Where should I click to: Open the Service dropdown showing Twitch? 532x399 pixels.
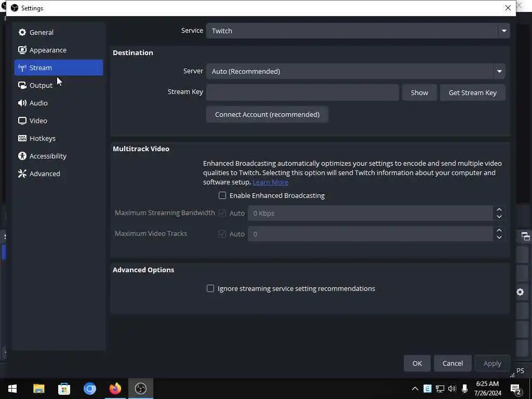357,31
